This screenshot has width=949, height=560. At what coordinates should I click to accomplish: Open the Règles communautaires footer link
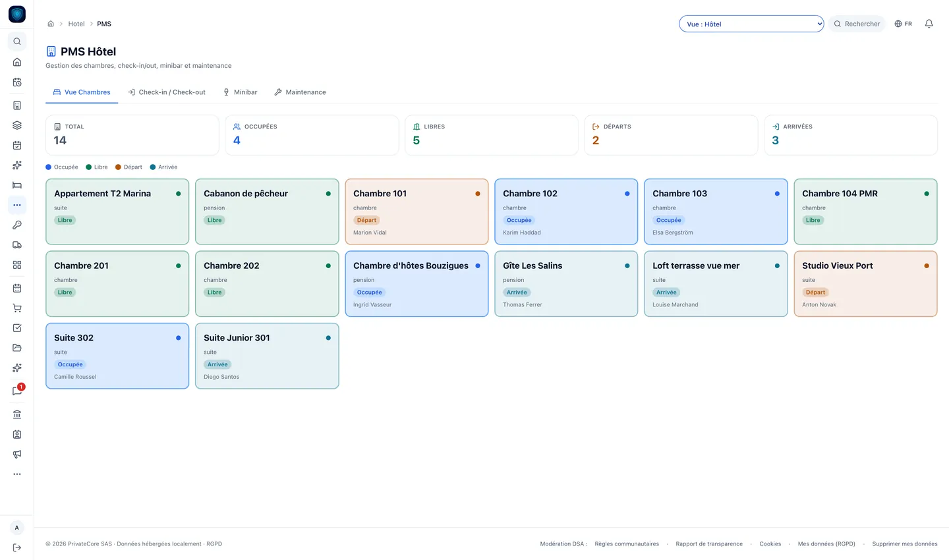(627, 544)
